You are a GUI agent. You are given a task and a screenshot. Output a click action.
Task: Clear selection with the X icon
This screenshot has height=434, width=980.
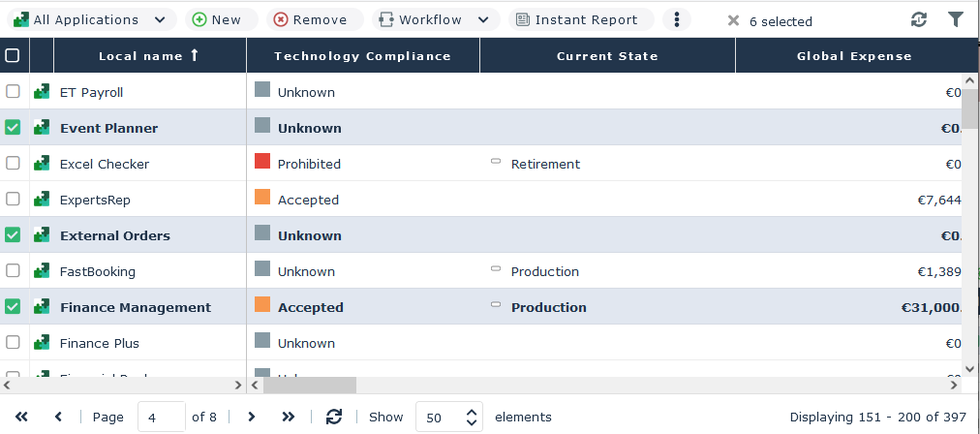coord(733,20)
